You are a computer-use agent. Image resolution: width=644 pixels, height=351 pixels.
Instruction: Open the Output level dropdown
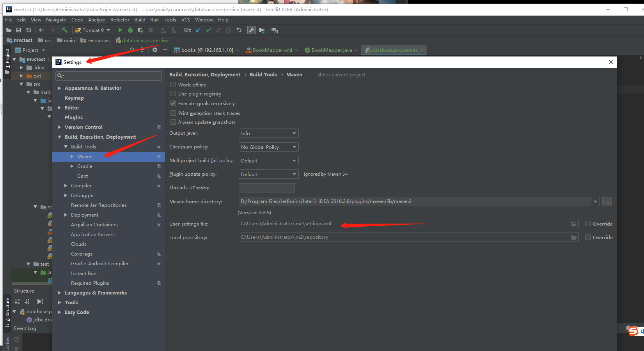pyautogui.click(x=268, y=133)
